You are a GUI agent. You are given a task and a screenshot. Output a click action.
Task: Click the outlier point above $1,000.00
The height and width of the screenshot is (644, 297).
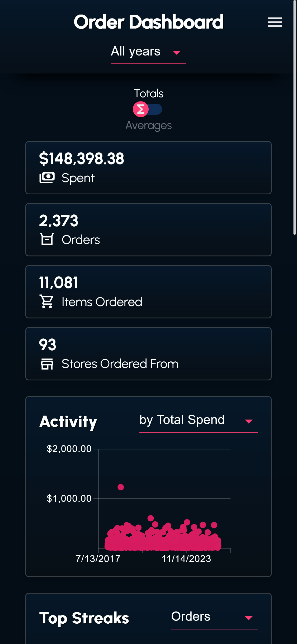point(121,487)
